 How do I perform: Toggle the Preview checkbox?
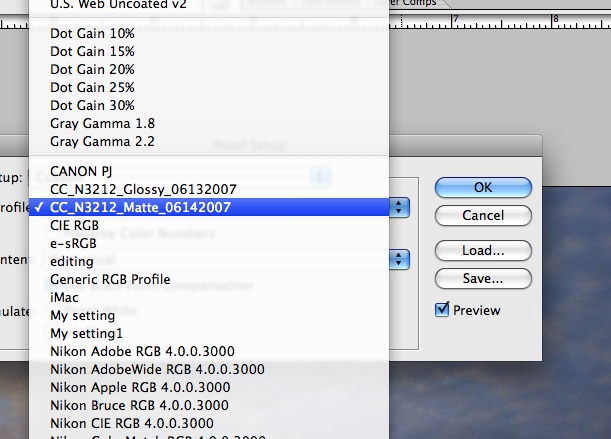(x=442, y=310)
